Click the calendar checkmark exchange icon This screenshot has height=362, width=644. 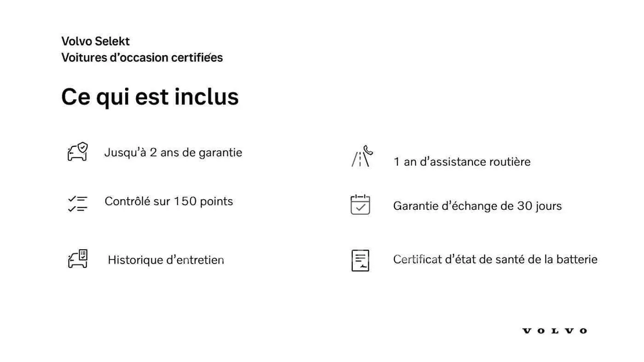tap(360, 205)
